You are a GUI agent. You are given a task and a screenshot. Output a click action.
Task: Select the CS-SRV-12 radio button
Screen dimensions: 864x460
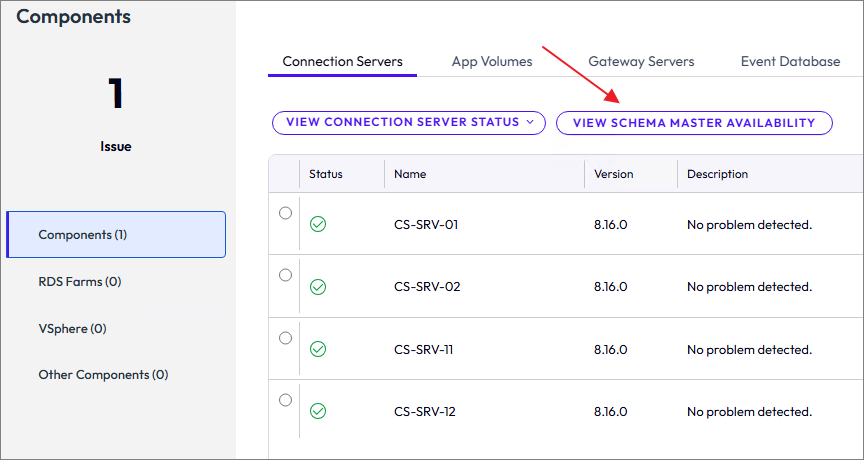[286, 400]
